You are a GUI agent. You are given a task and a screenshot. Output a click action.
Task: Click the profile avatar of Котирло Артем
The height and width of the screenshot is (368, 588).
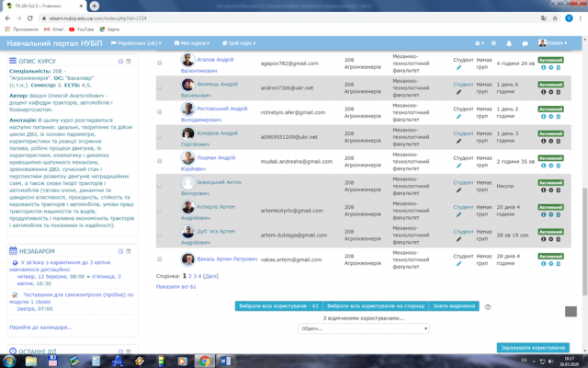187,208
